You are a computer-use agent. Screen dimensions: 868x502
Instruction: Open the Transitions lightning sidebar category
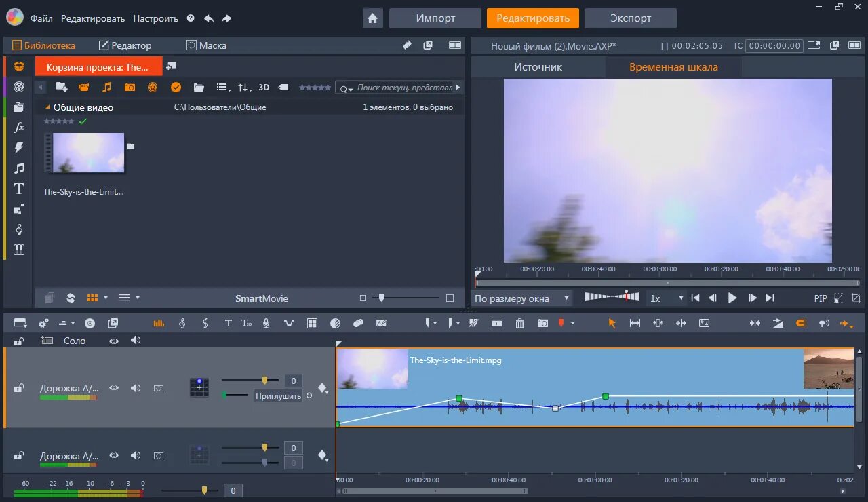(19, 148)
